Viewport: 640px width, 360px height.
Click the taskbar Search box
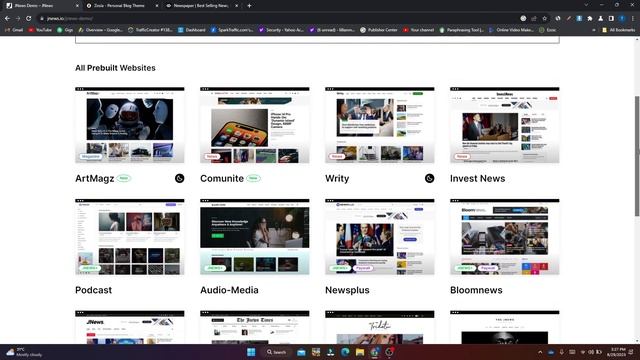277,352
